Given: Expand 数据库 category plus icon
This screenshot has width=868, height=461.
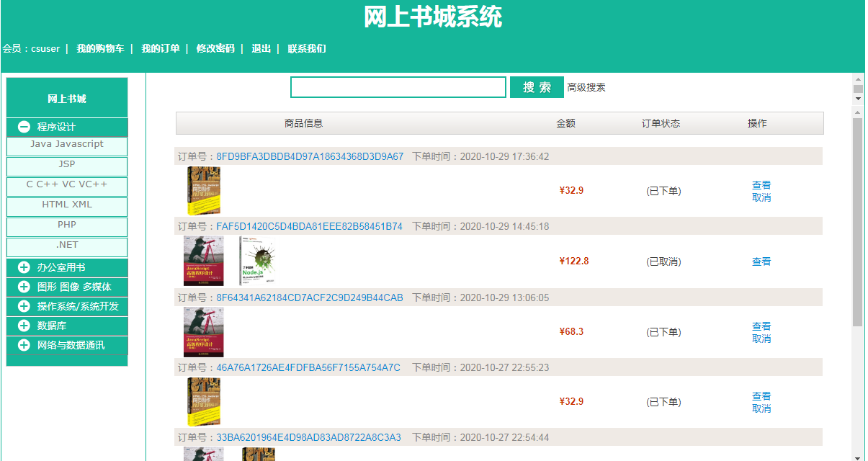Looking at the screenshot, I should point(24,326).
